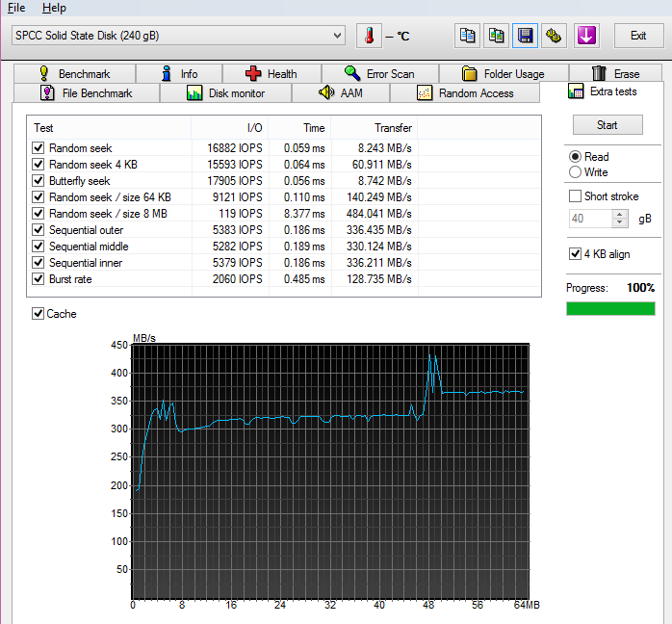Switch to the Health tab
The width and height of the screenshot is (672, 624).
(271, 74)
